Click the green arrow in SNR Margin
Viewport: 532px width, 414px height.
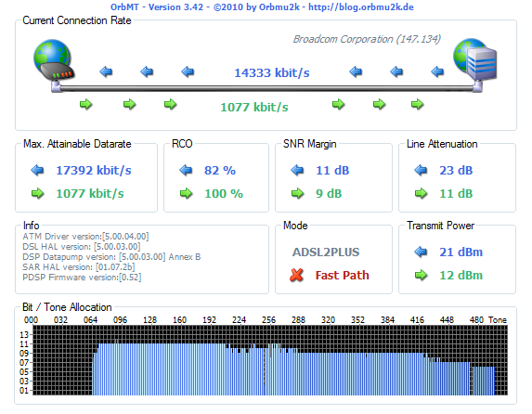click(297, 193)
